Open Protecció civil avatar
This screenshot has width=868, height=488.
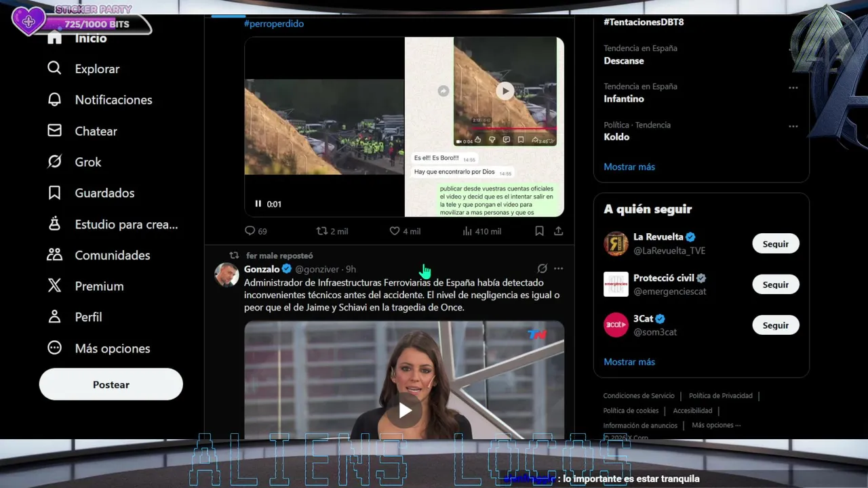(616, 285)
